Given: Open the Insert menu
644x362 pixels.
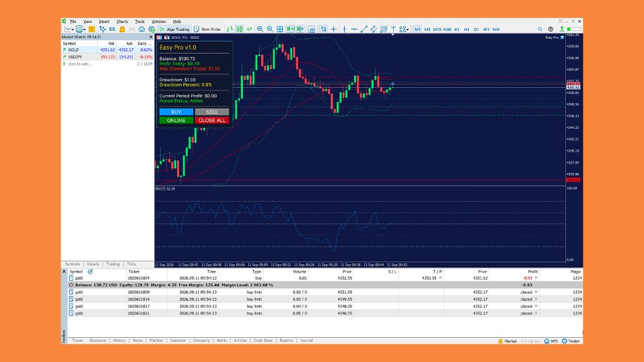Looking at the screenshot, I should coord(104,21).
